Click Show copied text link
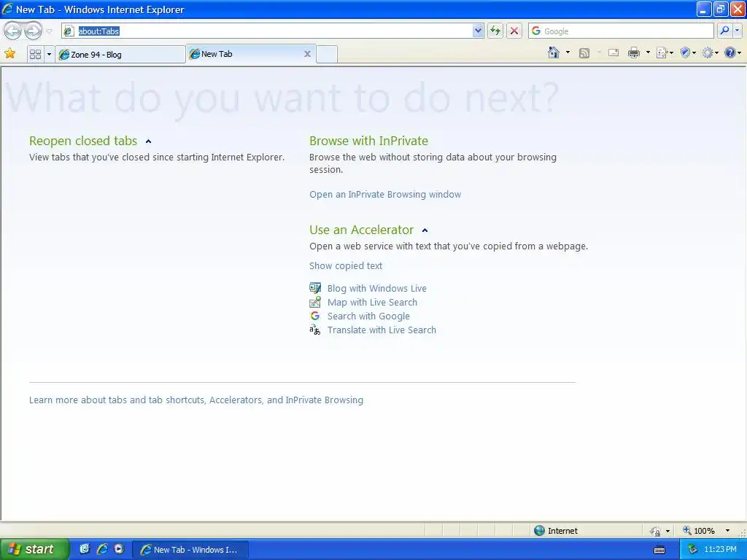747x560 pixels. [345, 265]
